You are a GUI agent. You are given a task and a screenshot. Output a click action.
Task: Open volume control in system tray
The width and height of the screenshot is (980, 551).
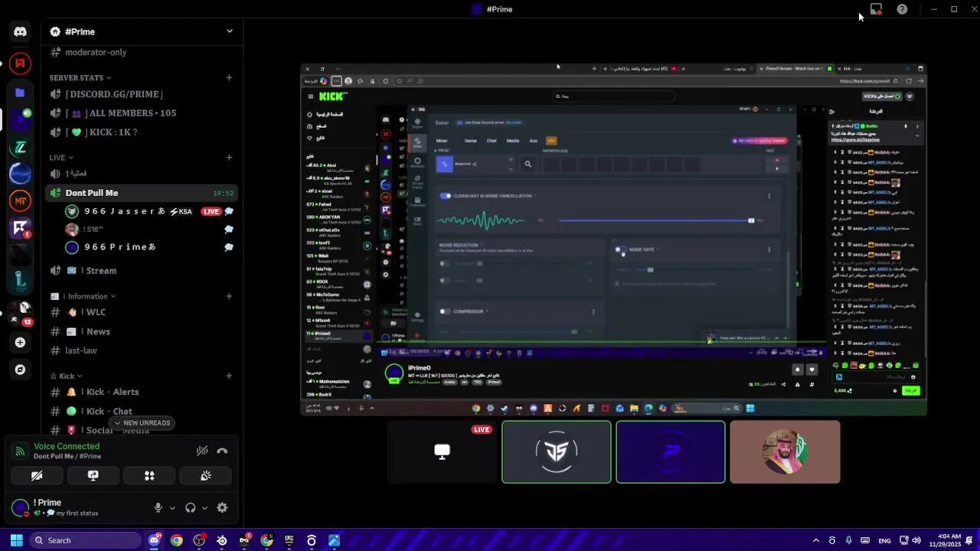[x=916, y=540]
